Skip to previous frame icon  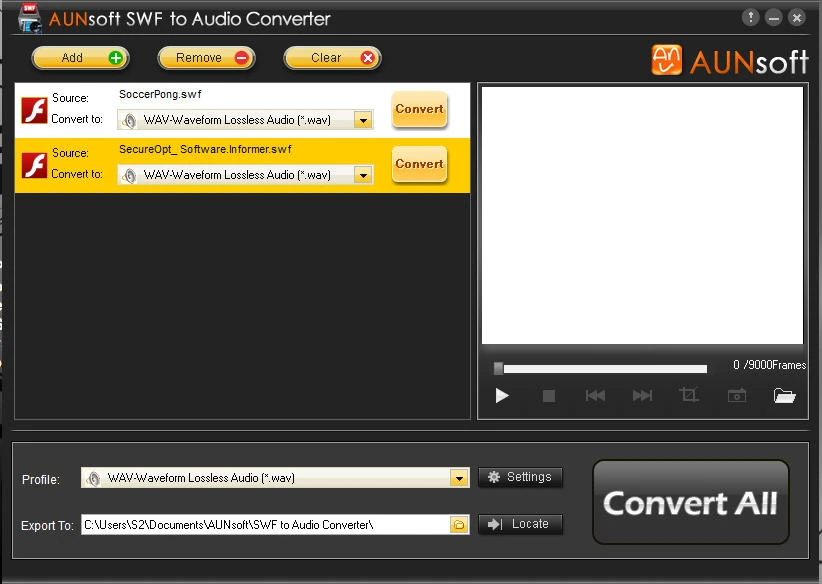(x=595, y=396)
